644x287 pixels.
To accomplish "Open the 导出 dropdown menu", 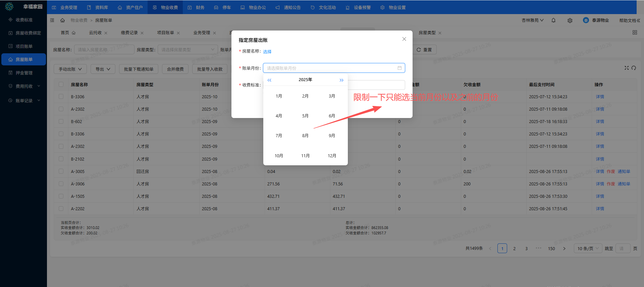I will [103, 69].
